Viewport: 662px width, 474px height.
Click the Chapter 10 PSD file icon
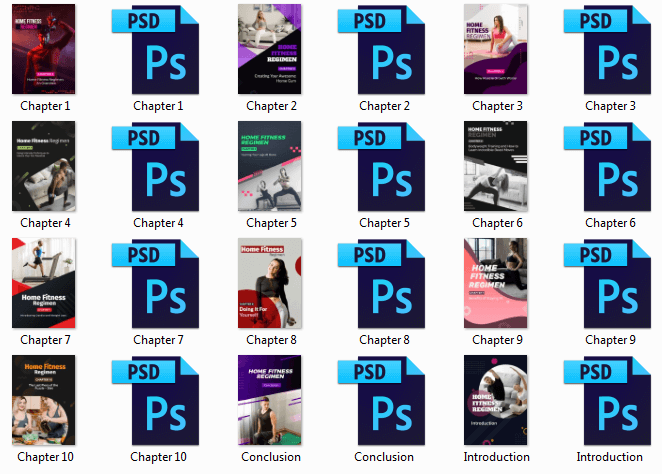155,400
